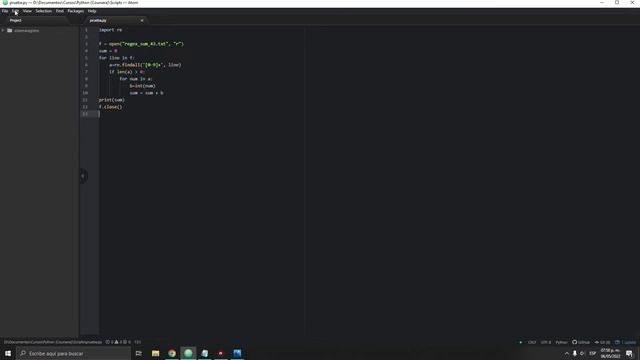Close the prueba.py tab

pyautogui.click(x=142, y=20)
